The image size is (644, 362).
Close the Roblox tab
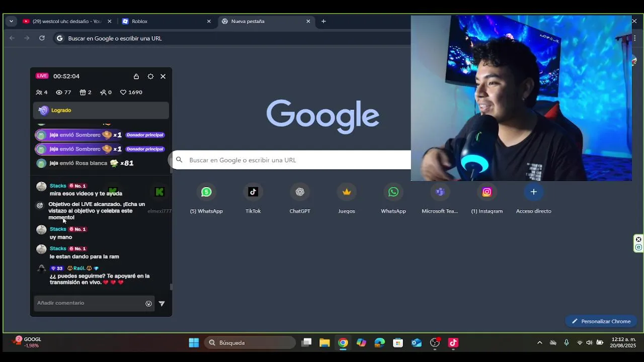click(209, 22)
